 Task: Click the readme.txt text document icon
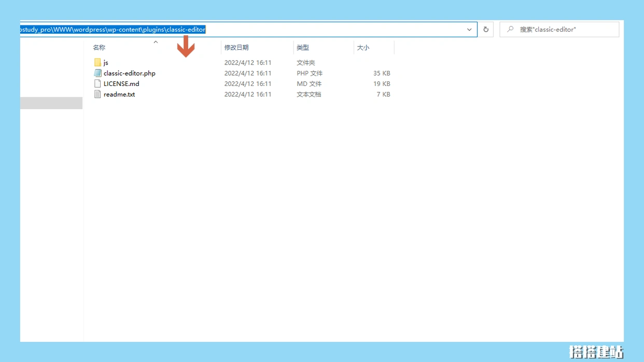click(x=97, y=94)
